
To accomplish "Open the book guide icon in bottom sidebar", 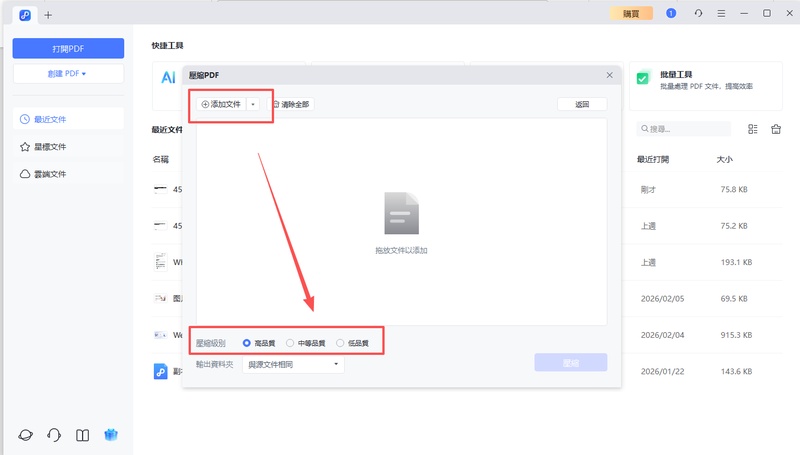I will click(x=82, y=435).
